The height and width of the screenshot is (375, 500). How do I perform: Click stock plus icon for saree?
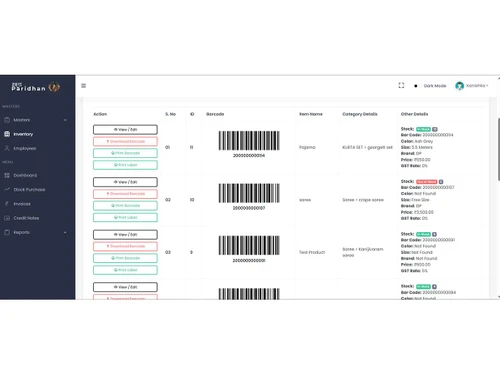[441, 182]
